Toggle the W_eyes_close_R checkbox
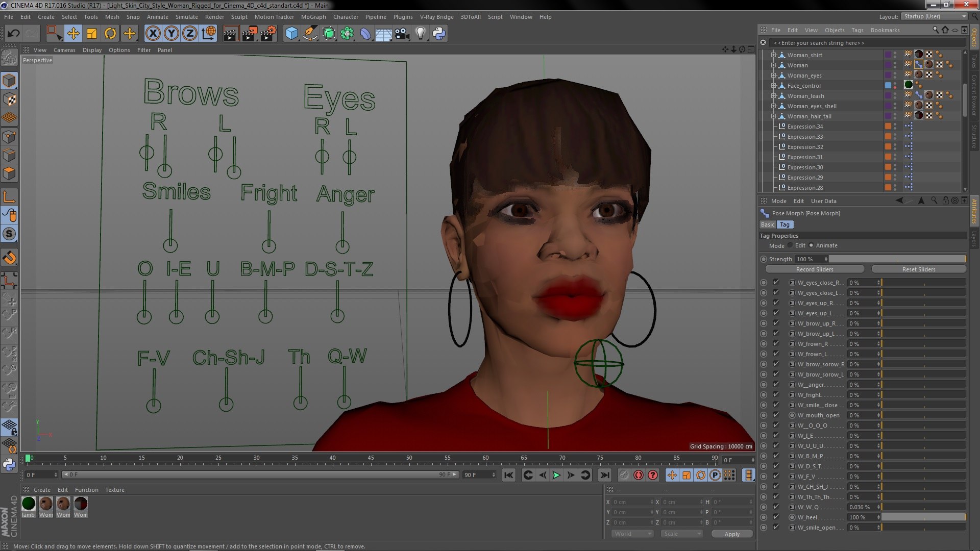Viewport: 980px width, 551px height. pyautogui.click(x=776, y=282)
